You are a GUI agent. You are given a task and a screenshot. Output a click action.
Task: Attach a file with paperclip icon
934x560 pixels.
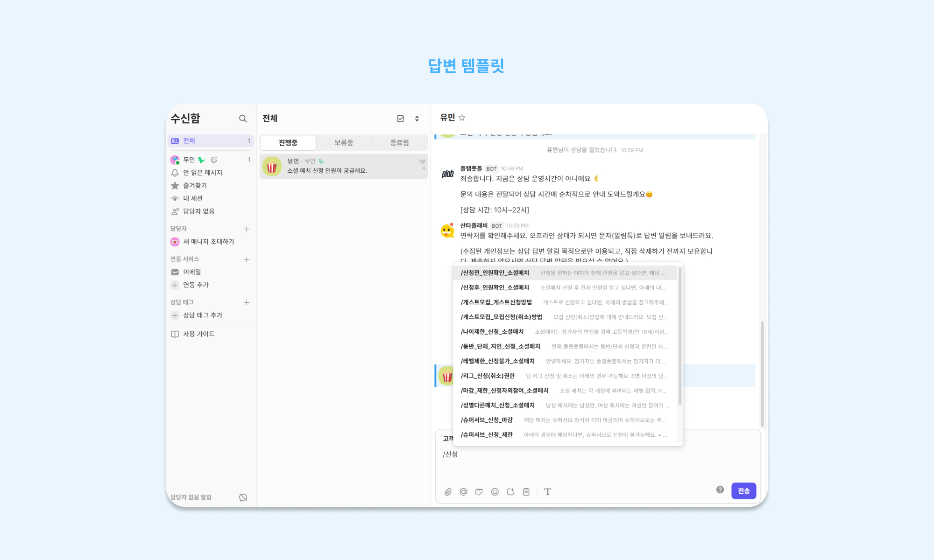448,492
